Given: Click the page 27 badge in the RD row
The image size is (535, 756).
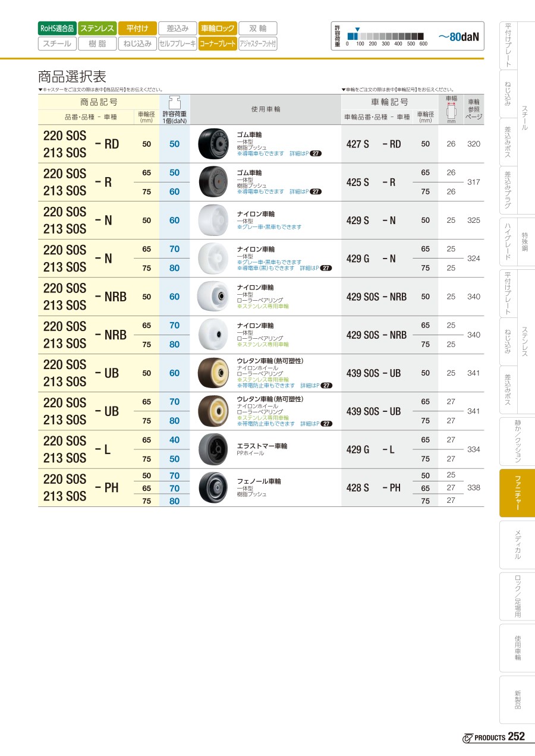Looking at the screenshot, I should [316, 153].
